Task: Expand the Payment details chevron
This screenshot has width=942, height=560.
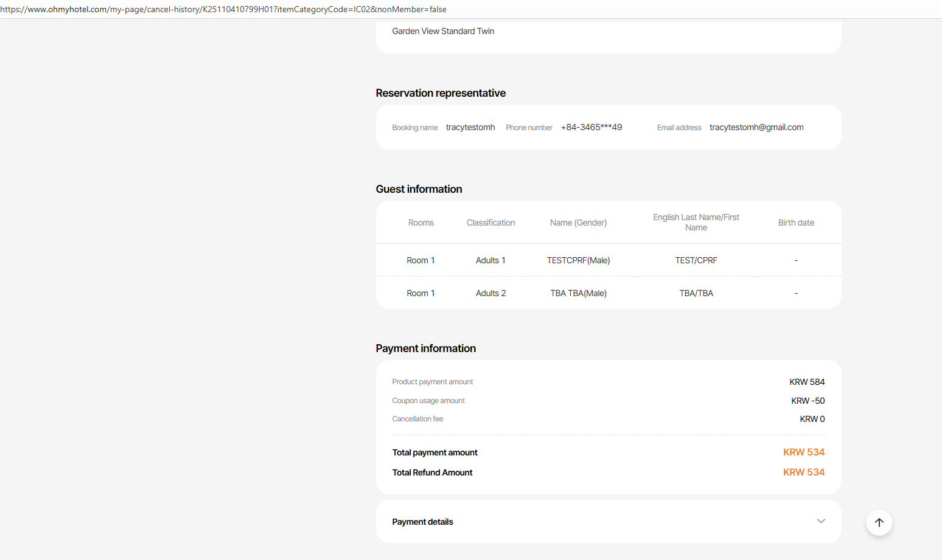Action: [821, 521]
